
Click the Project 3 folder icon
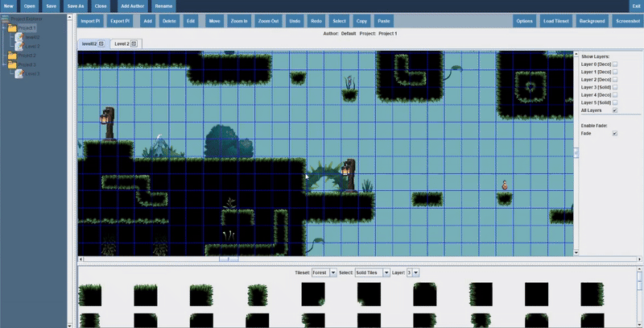tap(12, 64)
